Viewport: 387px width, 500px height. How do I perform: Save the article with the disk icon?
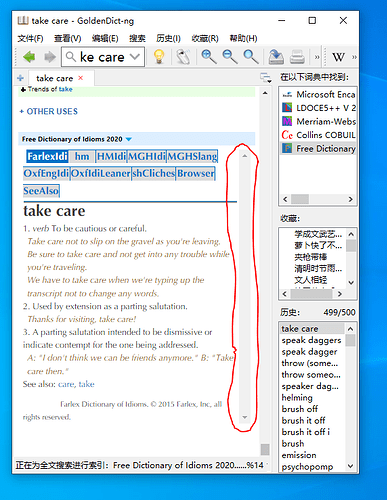[276, 57]
